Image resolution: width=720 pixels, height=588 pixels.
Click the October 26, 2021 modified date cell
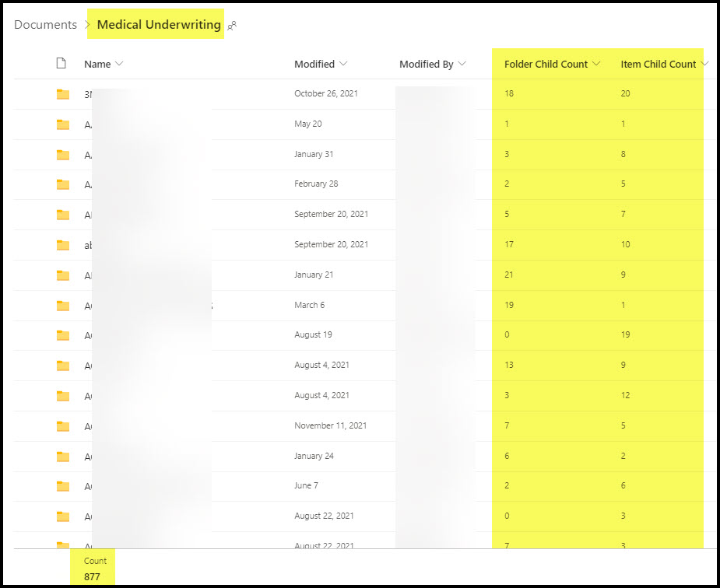[x=325, y=93]
